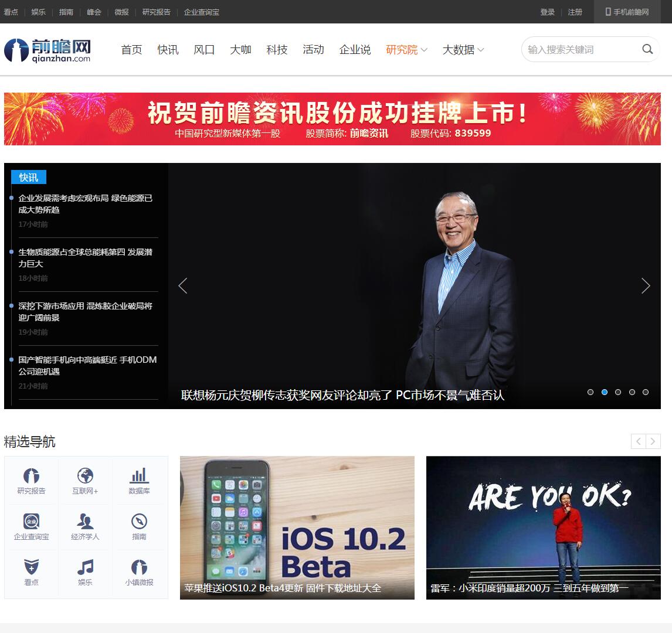Screen dimensions: 672x633
Task: Click 微报 in the top bar
Action: coord(122,12)
